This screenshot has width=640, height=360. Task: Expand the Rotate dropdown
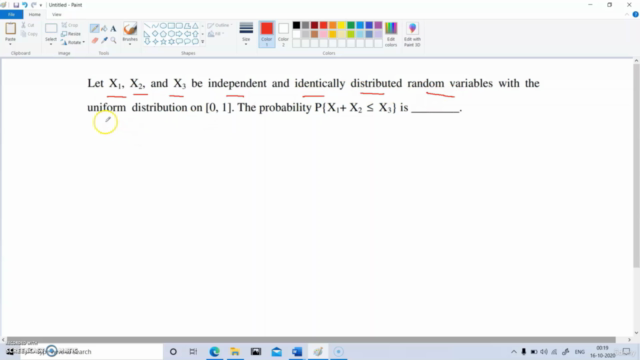click(83, 42)
